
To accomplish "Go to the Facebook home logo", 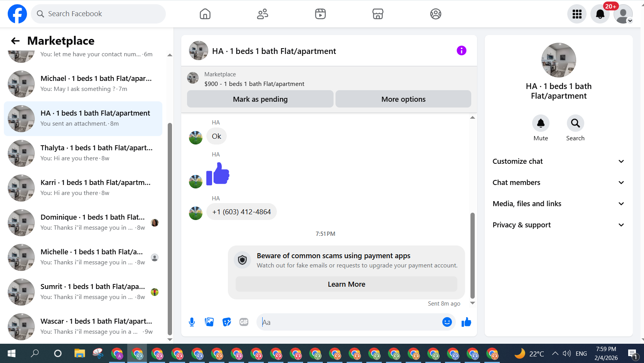I will tap(17, 14).
